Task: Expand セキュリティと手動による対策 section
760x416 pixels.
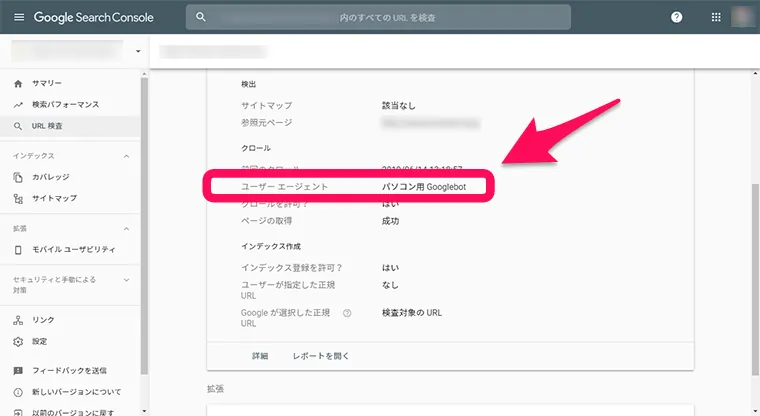Action: 126,280
